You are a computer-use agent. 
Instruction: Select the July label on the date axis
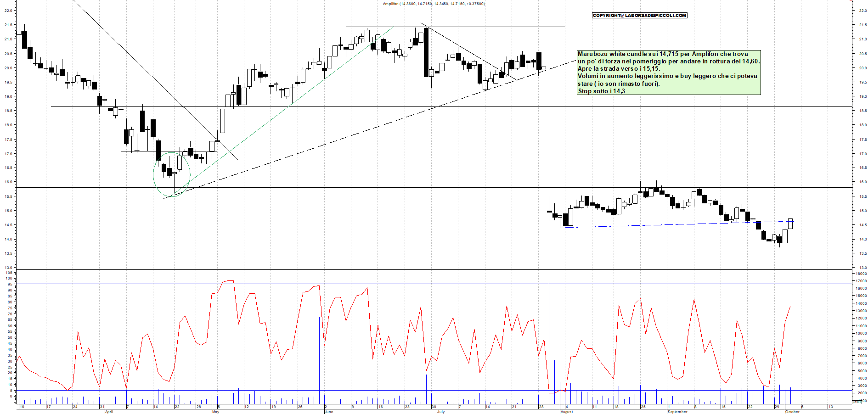tap(440, 412)
